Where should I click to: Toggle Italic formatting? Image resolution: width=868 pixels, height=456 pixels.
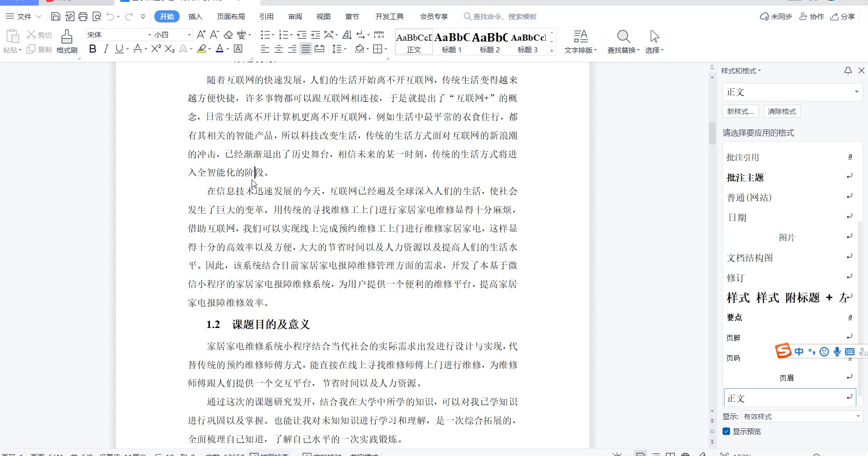tap(106, 49)
